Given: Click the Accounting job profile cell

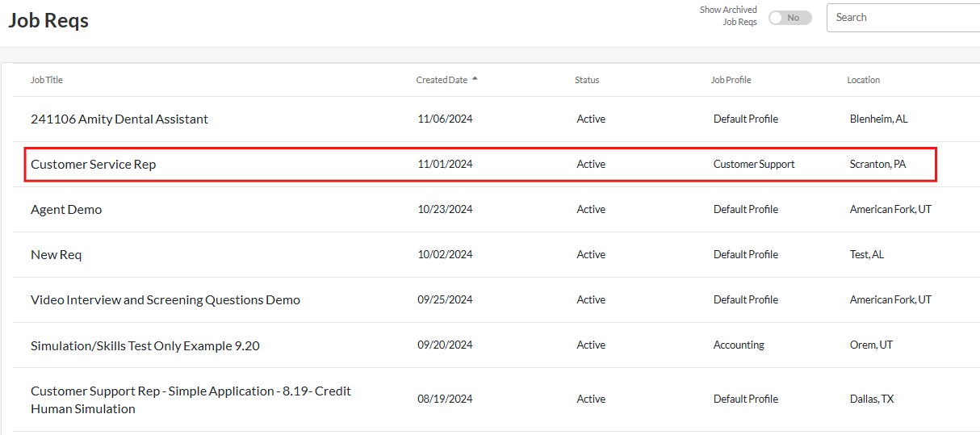Looking at the screenshot, I should [x=739, y=345].
